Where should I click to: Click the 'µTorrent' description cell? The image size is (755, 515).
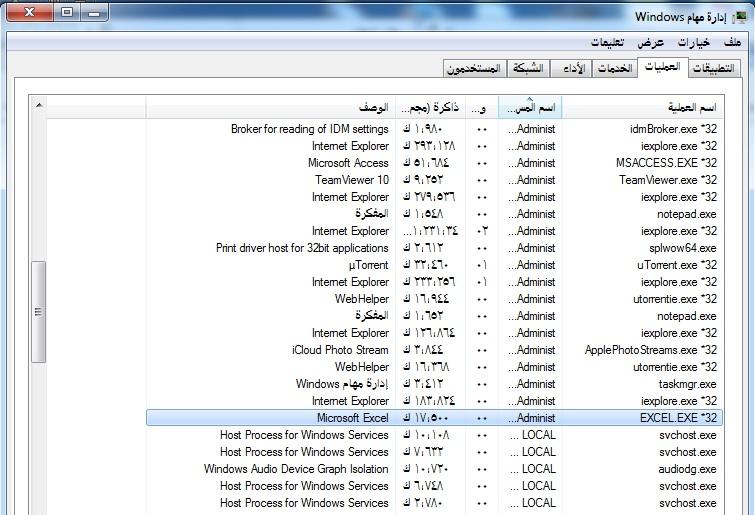[368, 265]
